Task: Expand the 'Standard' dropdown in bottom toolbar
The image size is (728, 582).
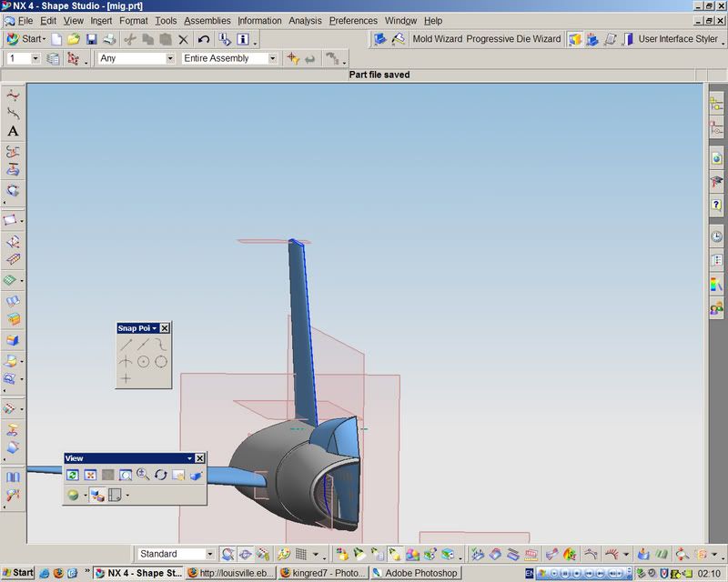Action: point(210,554)
